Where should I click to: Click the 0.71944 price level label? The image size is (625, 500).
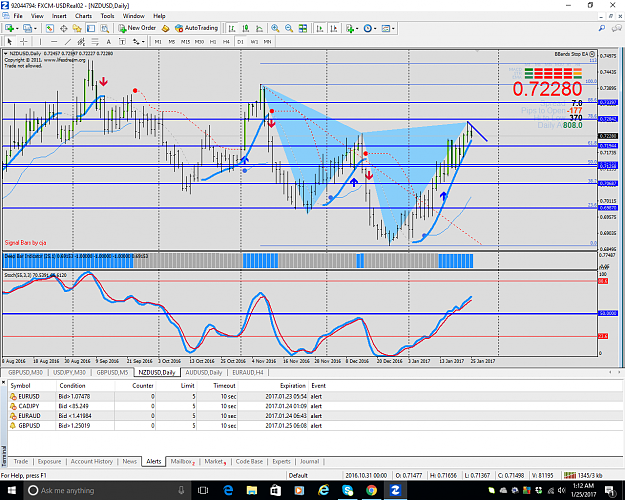point(608,146)
